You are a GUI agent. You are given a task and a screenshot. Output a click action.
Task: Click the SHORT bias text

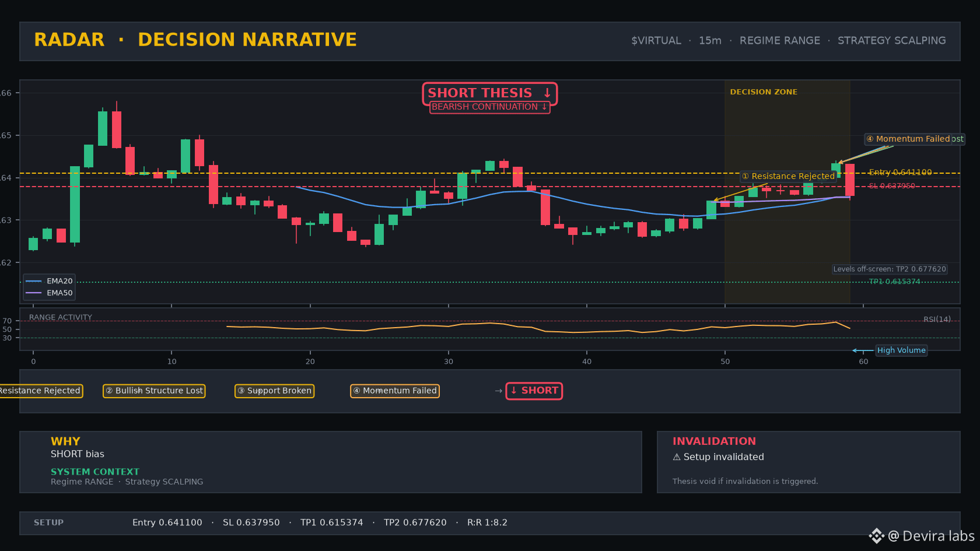coord(78,454)
